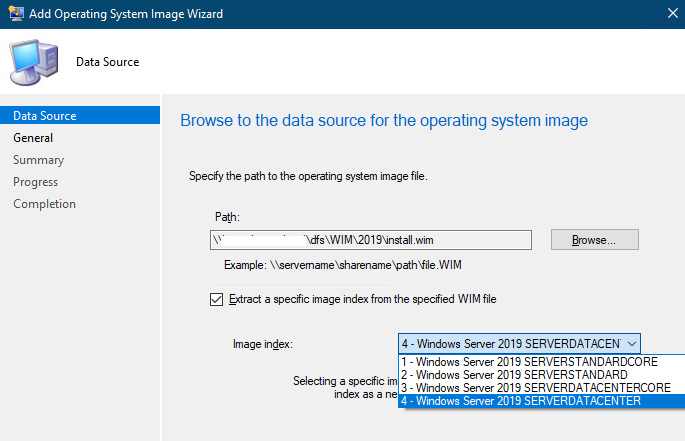This screenshot has height=441, width=685.
Task: Click the Image index label text
Action: pos(264,344)
